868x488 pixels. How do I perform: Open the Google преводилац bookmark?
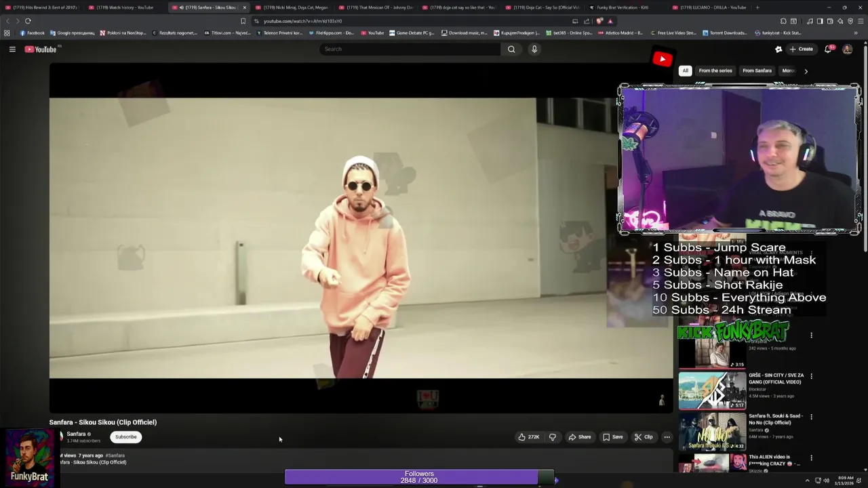(x=71, y=33)
